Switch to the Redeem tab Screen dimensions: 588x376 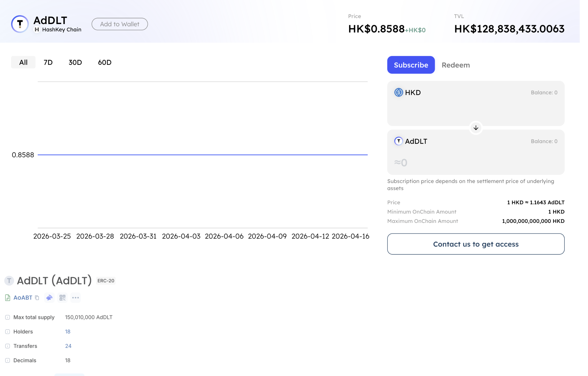coord(455,65)
